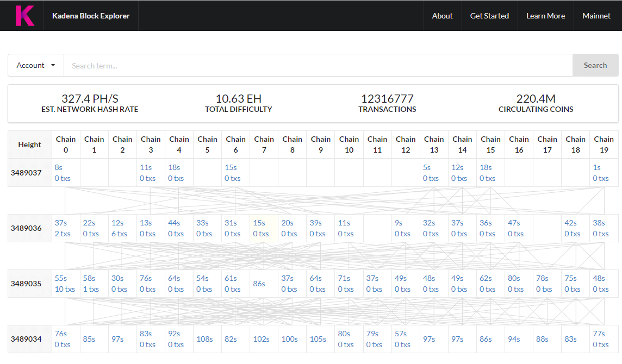
Task: Click the Chain 0 column header
Action: pyautogui.click(x=66, y=145)
